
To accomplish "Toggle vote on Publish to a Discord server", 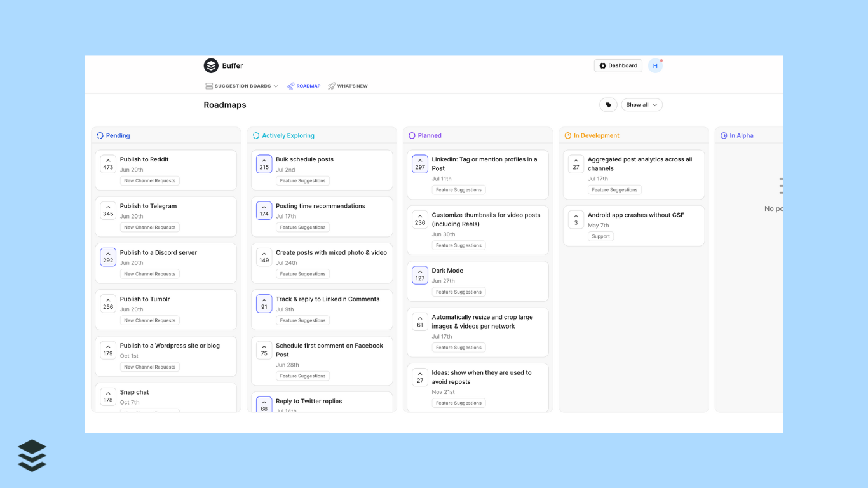I will coord(108,257).
